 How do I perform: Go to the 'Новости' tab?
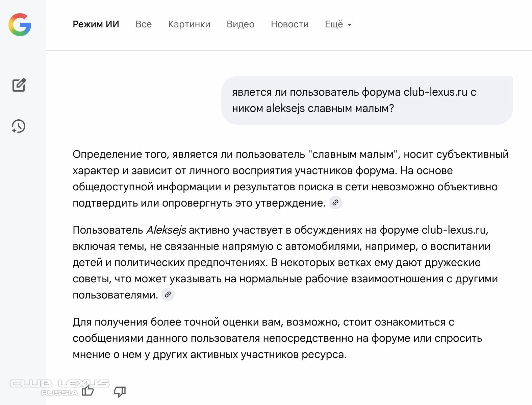coord(289,24)
